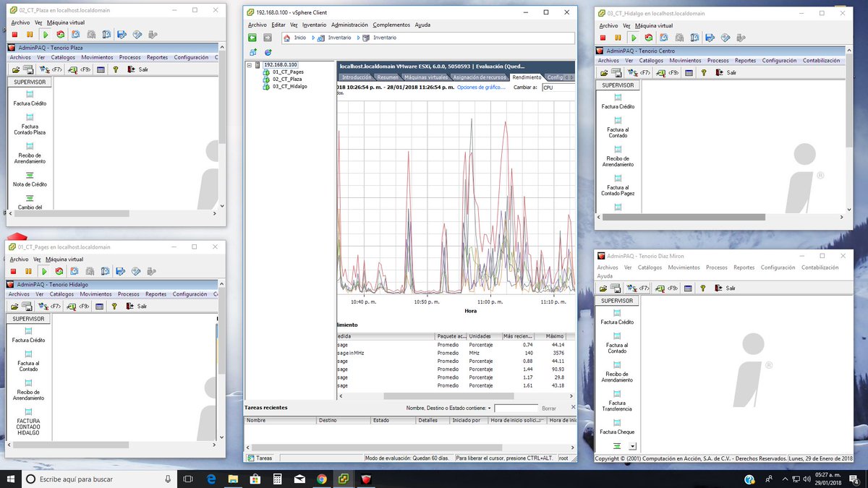Open Reportes menu in Tenorio Díaz Mirón
Viewport: 868px width, 488px height.
(x=744, y=267)
